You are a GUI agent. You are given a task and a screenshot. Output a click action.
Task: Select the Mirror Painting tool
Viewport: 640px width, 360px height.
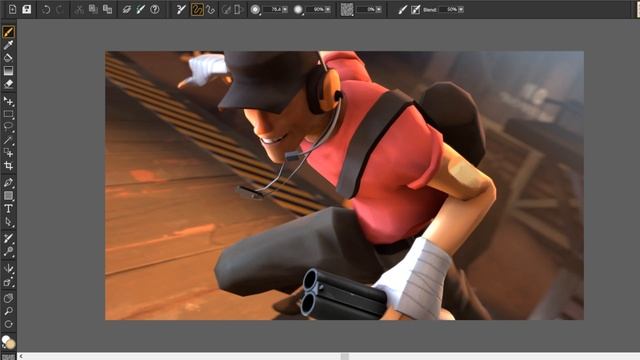click(8, 269)
